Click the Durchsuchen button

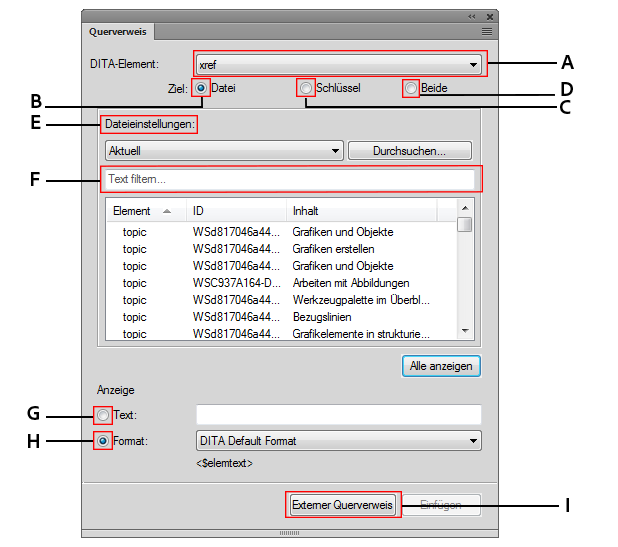point(408,151)
